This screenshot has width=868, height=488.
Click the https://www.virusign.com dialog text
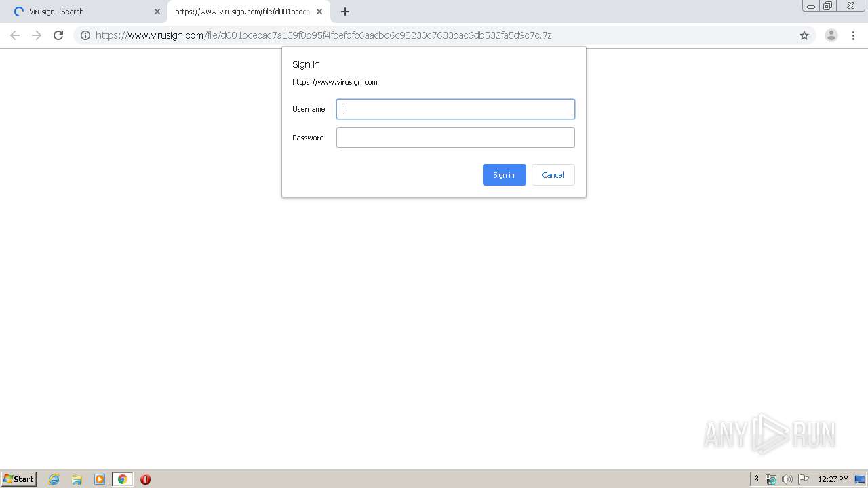pyautogui.click(x=335, y=82)
